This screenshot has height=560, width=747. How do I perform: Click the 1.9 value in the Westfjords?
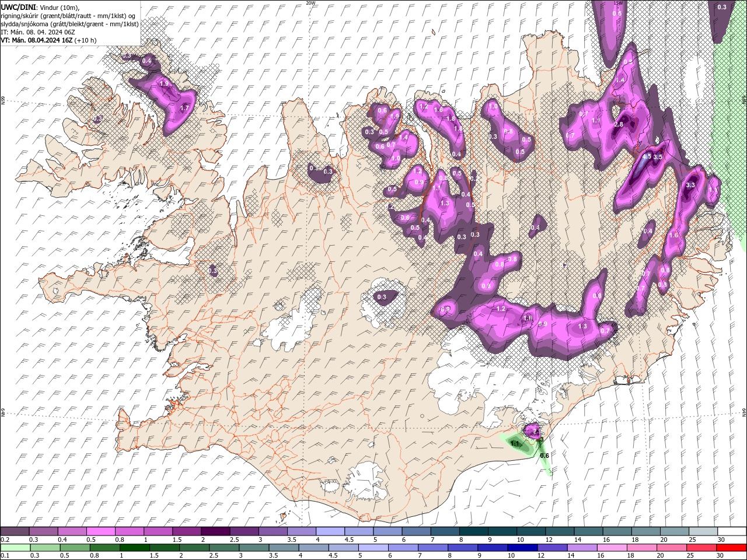pyautogui.click(x=164, y=84)
